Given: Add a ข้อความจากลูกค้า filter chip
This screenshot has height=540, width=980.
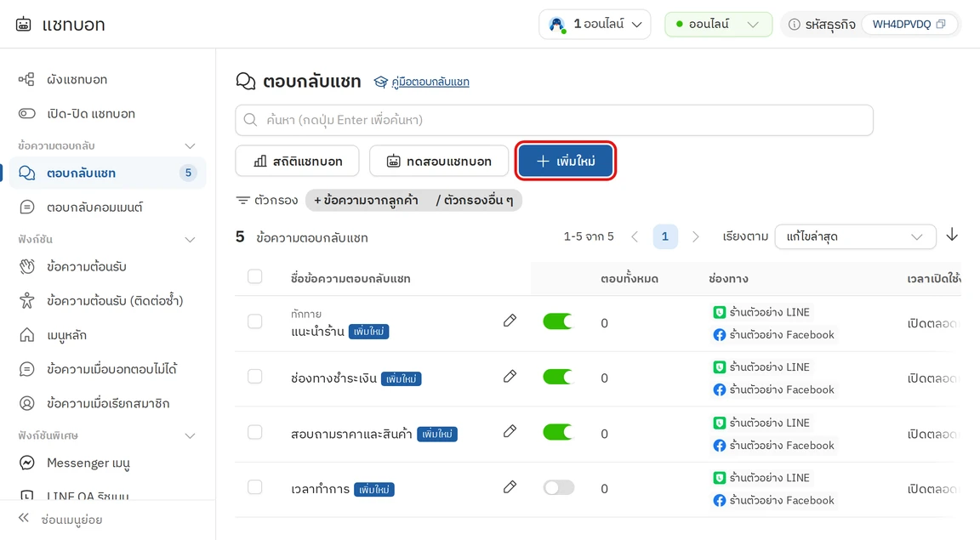Looking at the screenshot, I should [367, 200].
